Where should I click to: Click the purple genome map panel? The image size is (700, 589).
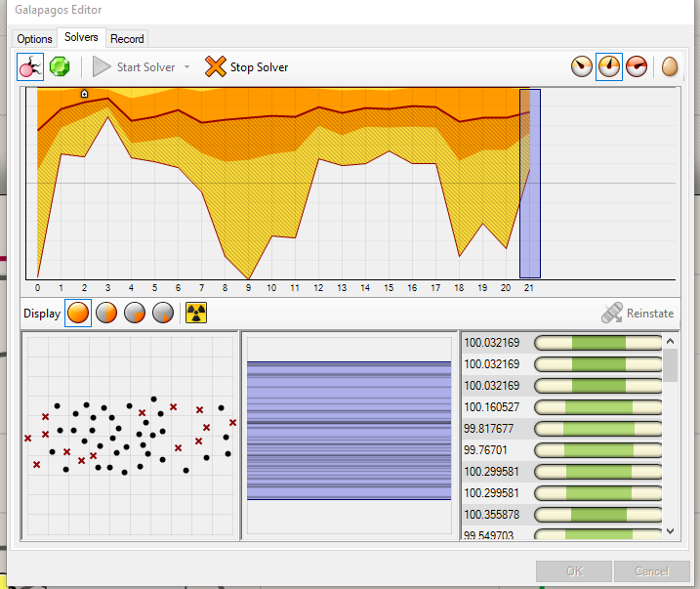click(x=350, y=431)
